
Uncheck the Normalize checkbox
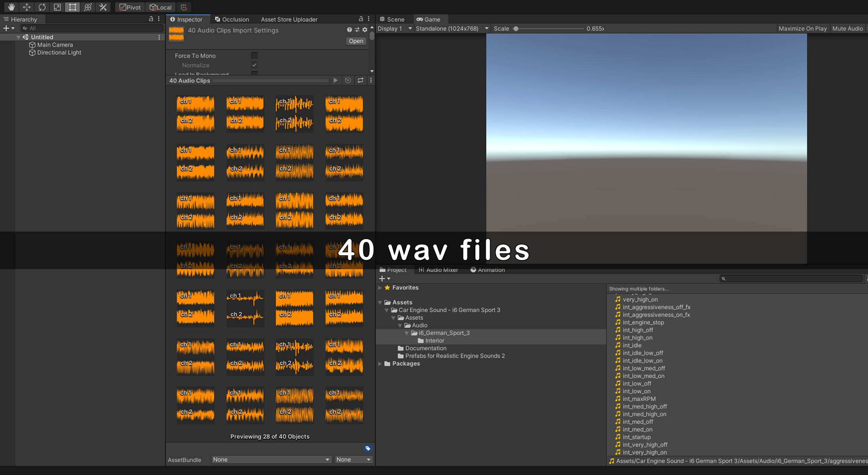point(254,65)
